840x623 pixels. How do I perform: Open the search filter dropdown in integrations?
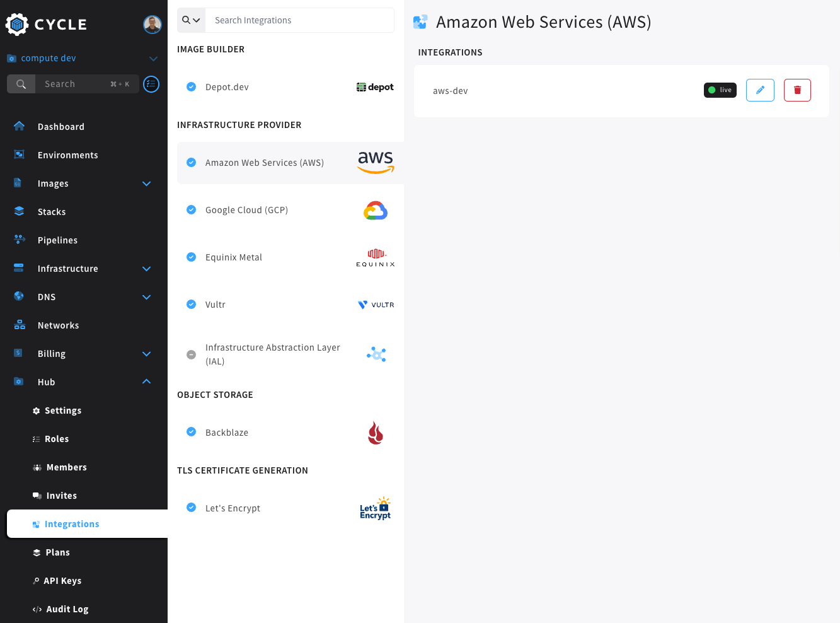[x=191, y=20]
